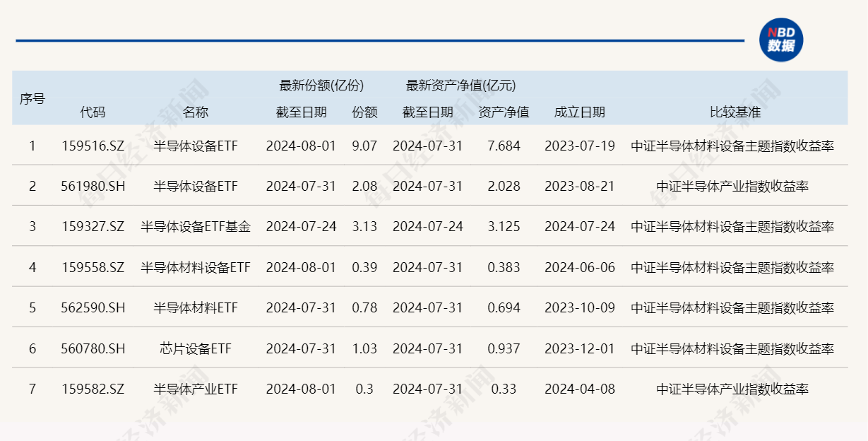Select code 562590.SH
The image size is (868, 441).
click(93, 307)
